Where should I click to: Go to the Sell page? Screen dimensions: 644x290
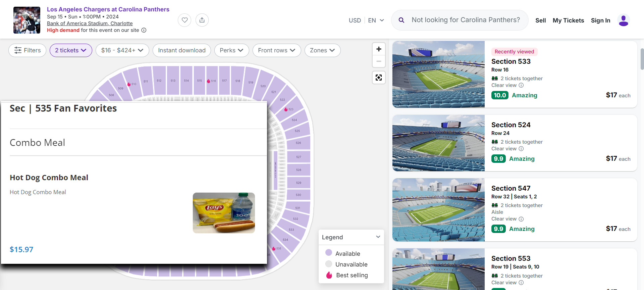point(541,20)
